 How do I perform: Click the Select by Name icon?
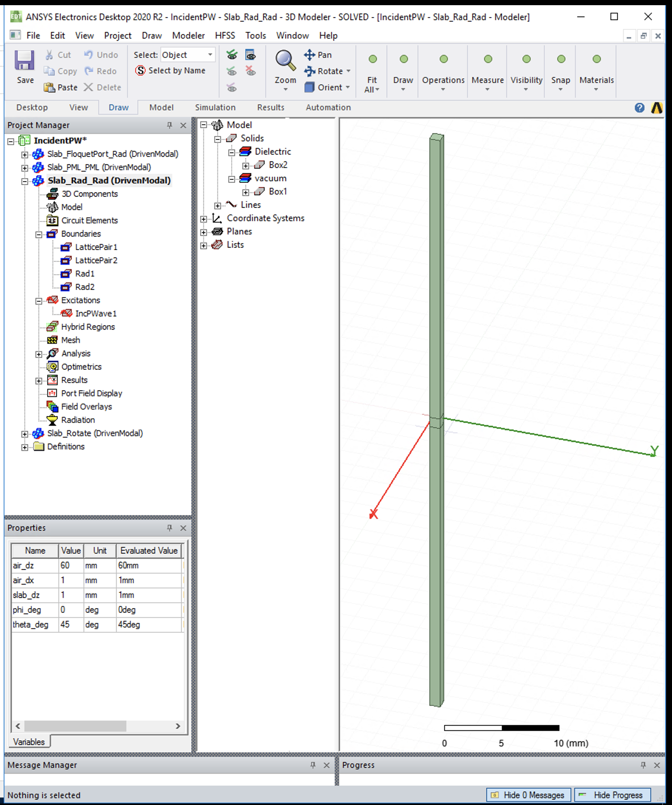click(140, 71)
